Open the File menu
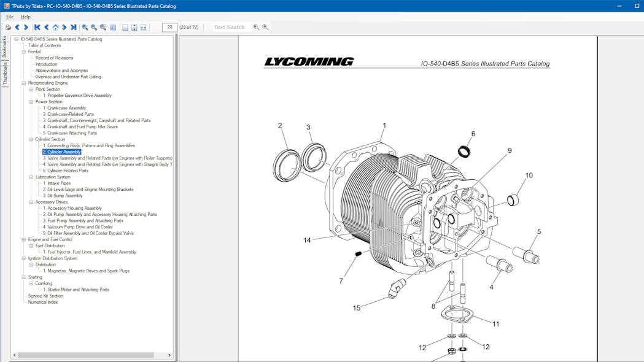644x362 pixels. (x=9, y=17)
